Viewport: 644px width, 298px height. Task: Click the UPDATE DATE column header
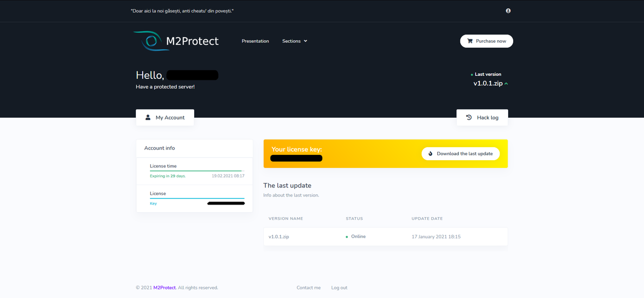coord(427,219)
